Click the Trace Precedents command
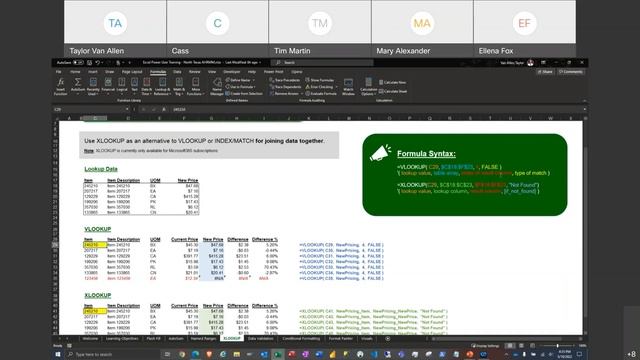The image size is (640, 360). click(284, 80)
